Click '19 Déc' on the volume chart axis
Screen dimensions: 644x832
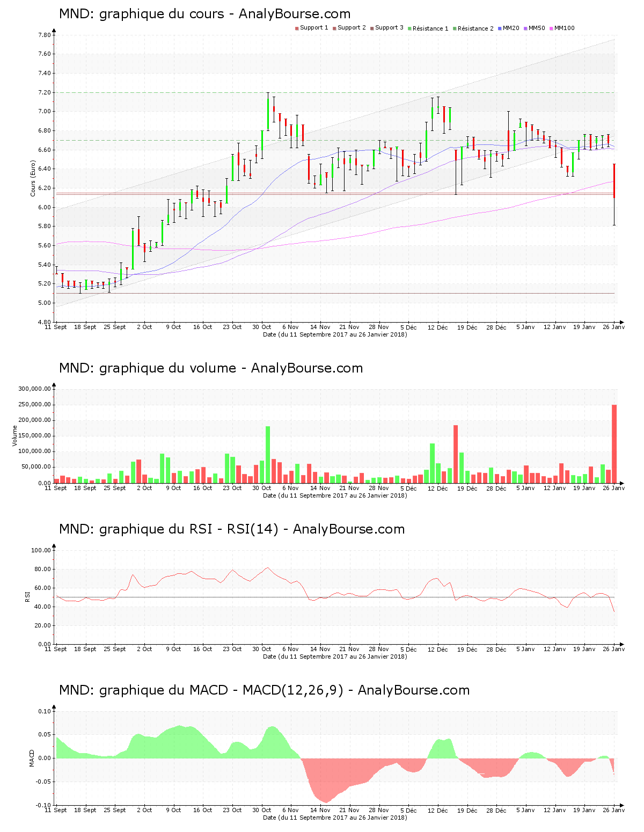click(467, 488)
